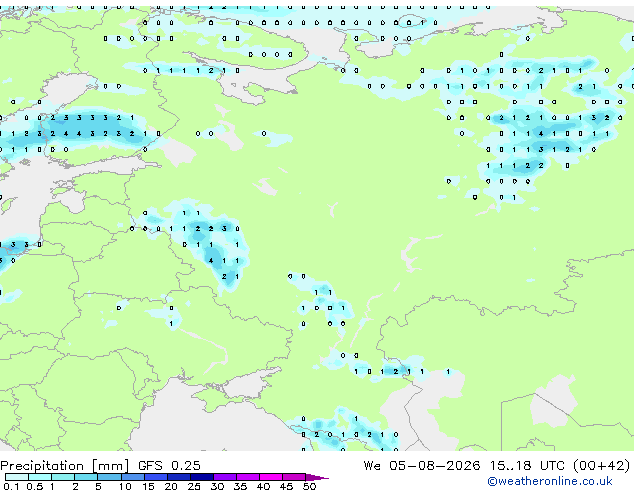
Task: Click the over-50 mm legend arrow tip
Action: (317, 477)
